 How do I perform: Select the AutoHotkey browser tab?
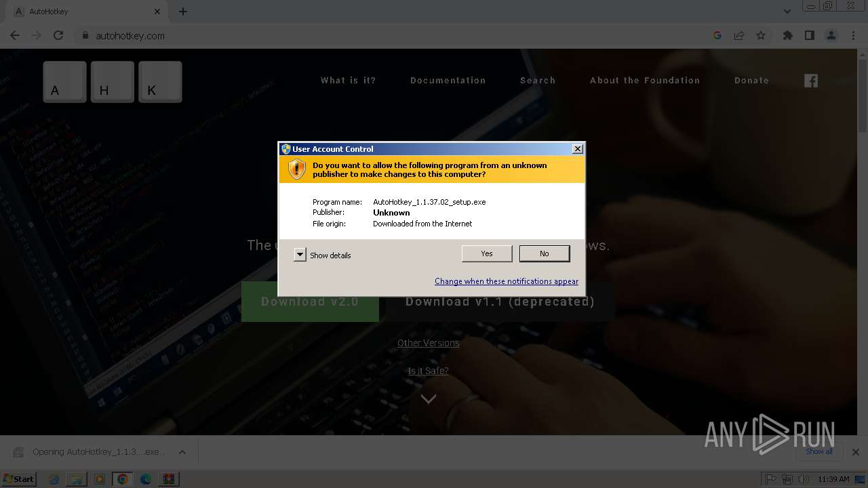click(87, 12)
